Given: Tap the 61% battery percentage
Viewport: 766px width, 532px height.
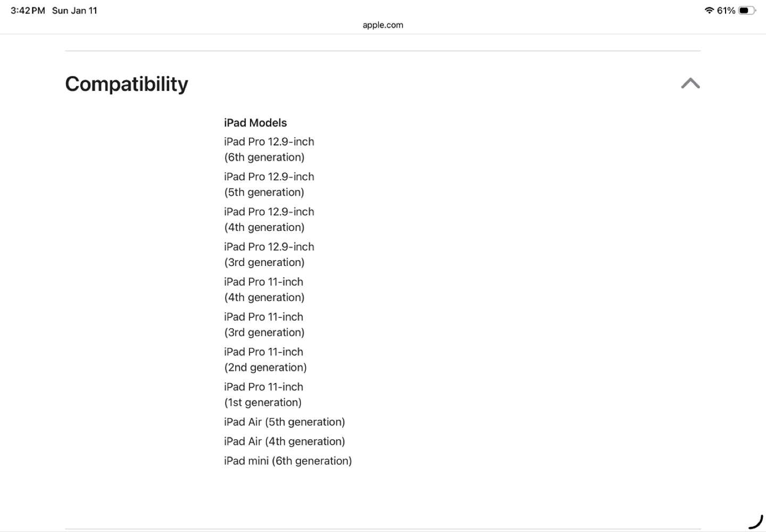Looking at the screenshot, I should tap(726, 11).
